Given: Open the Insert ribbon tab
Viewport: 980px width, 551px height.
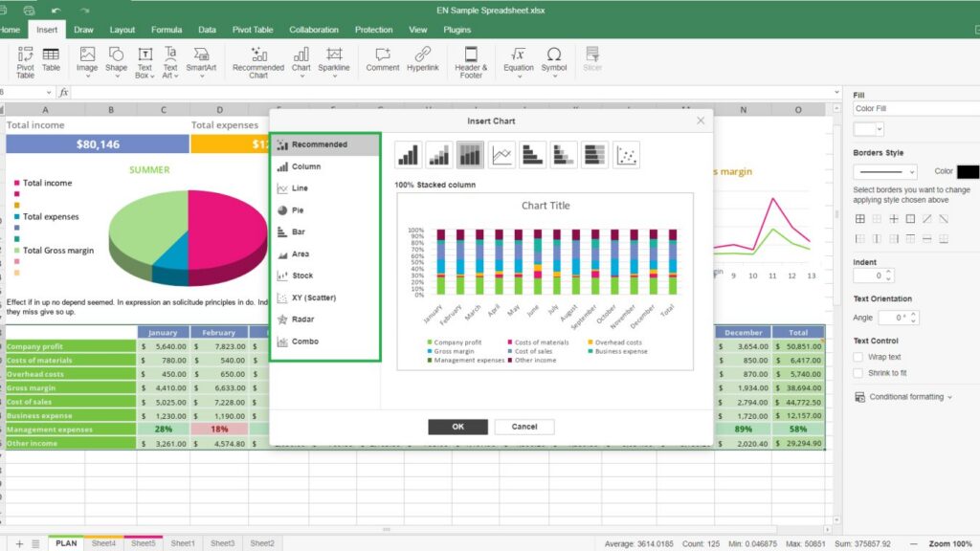Looking at the screenshot, I should 47,30.
